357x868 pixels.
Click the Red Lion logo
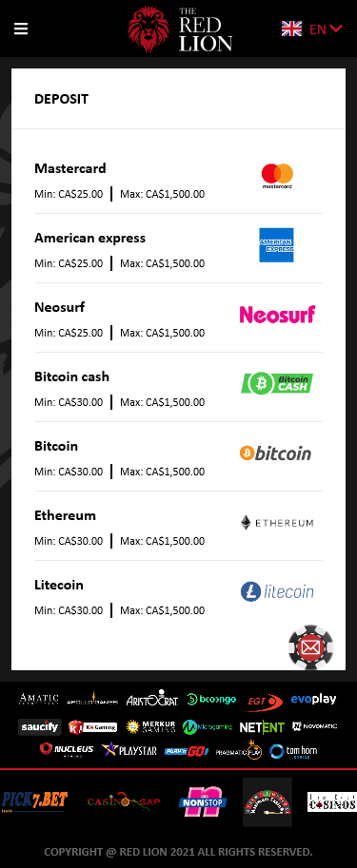coord(180,29)
